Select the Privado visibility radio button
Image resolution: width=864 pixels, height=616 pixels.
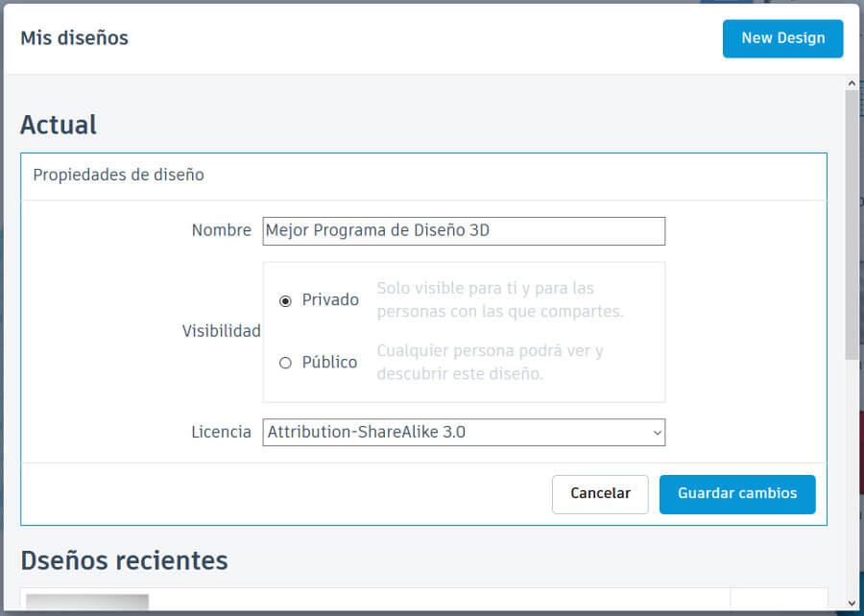pyautogui.click(x=285, y=300)
